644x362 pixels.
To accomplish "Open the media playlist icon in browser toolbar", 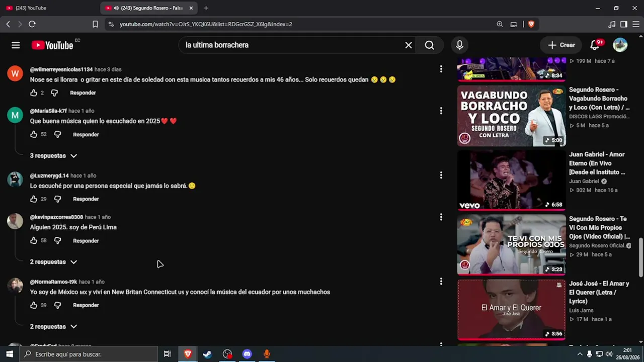I will coord(612,24).
